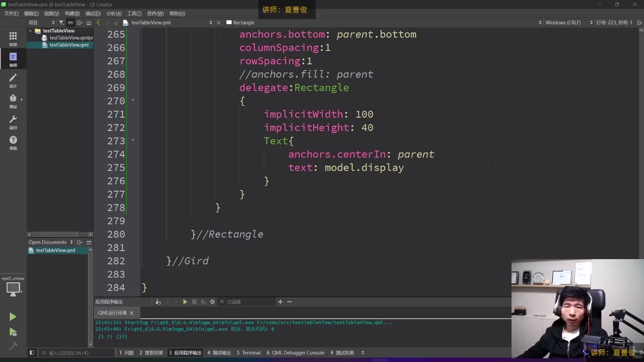Collapse the code fold at line 270
This screenshot has height=362, width=644.
tap(133, 100)
